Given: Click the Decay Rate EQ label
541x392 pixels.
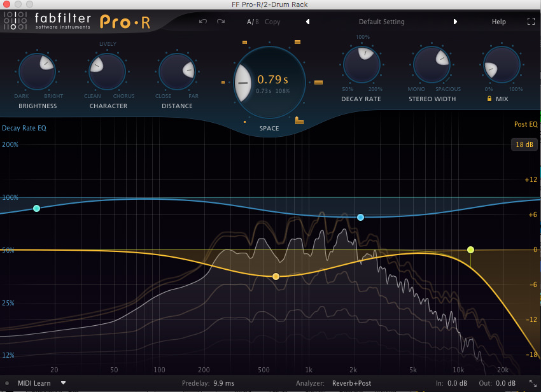Looking at the screenshot, I should click(x=24, y=128).
